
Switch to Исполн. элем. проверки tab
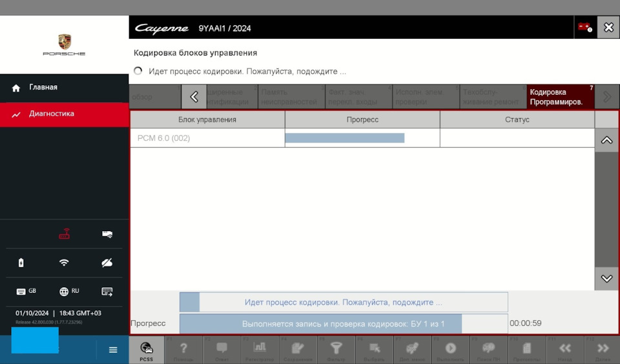(426, 97)
